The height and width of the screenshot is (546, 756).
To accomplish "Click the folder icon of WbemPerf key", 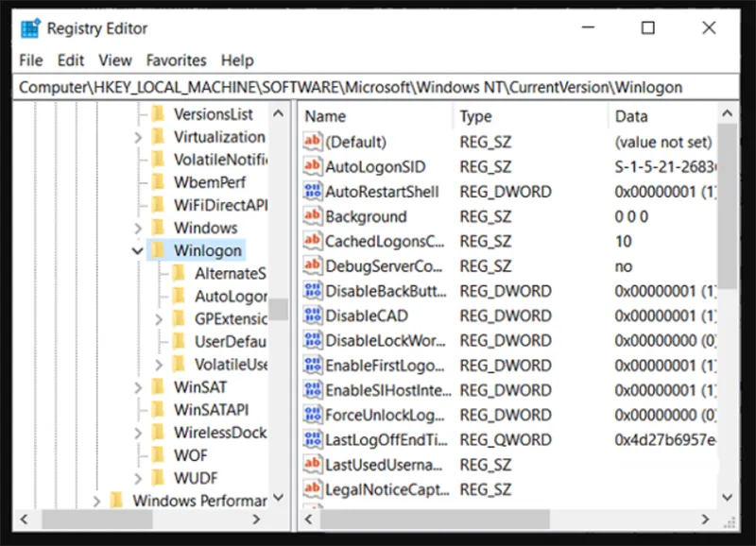I will [158, 182].
